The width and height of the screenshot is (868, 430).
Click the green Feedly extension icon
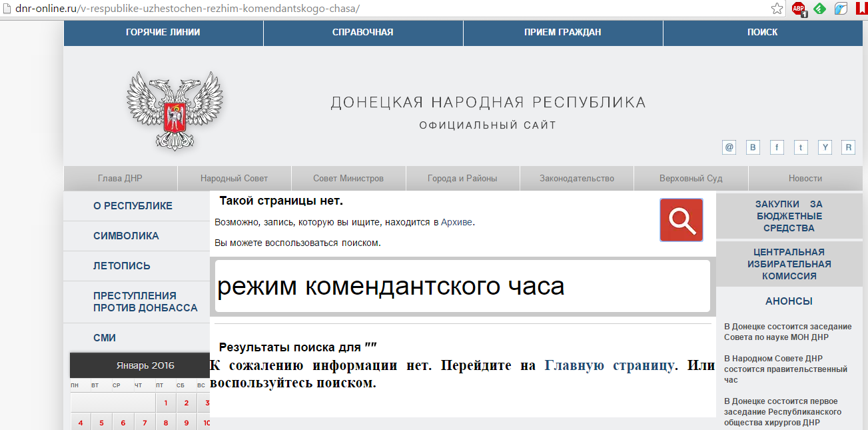click(x=820, y=9)
